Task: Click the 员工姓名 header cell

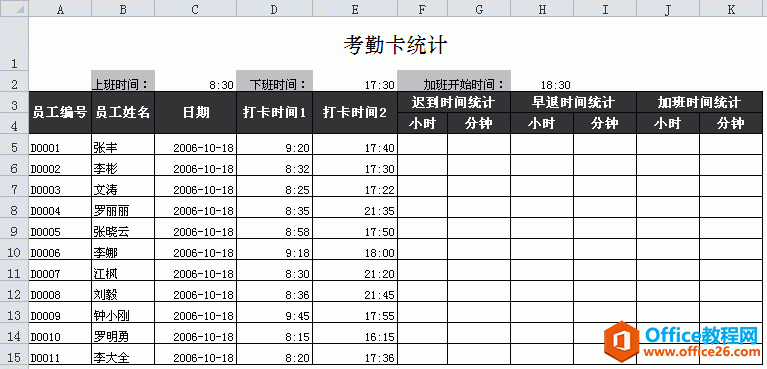Action: point(123,113)
